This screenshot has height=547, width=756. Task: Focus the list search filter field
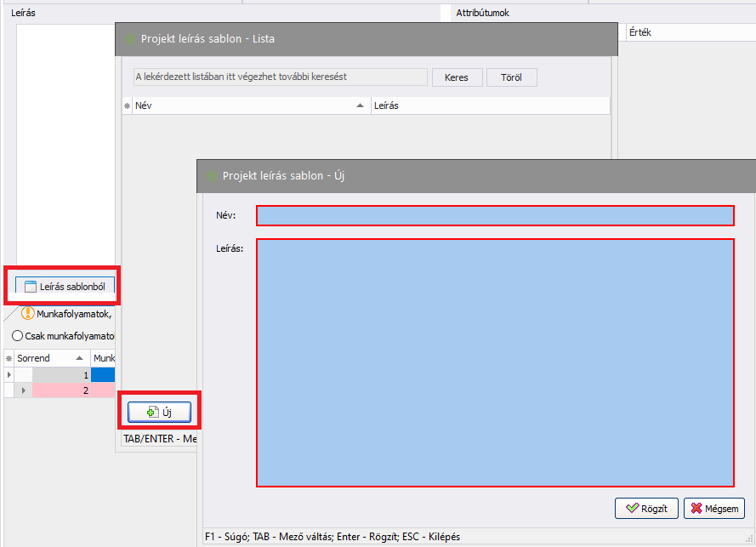point(280,77)
